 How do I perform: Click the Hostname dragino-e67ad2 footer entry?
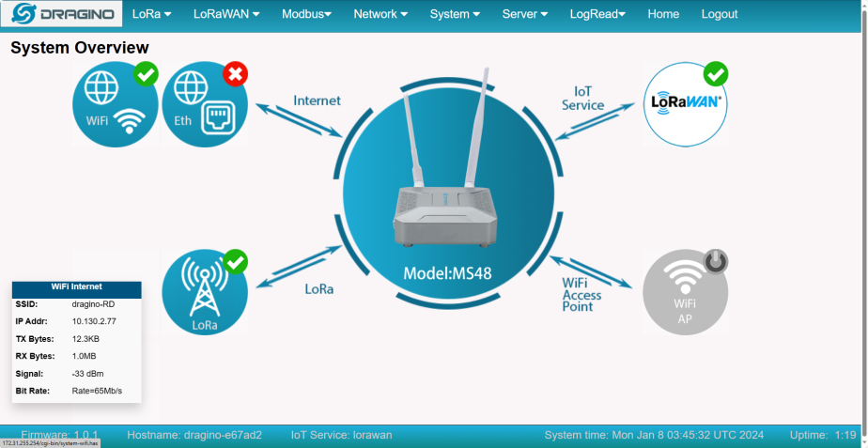click(x=194, y=435)
